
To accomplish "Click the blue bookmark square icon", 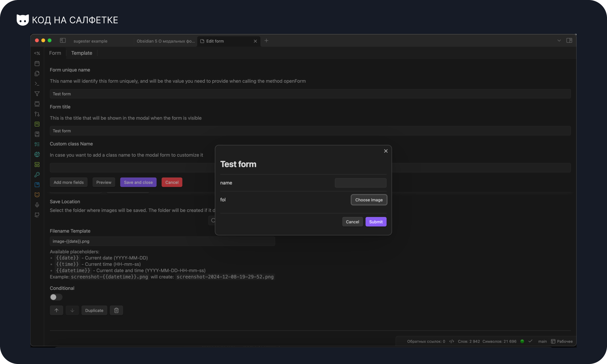I will [x=37, y=185].
